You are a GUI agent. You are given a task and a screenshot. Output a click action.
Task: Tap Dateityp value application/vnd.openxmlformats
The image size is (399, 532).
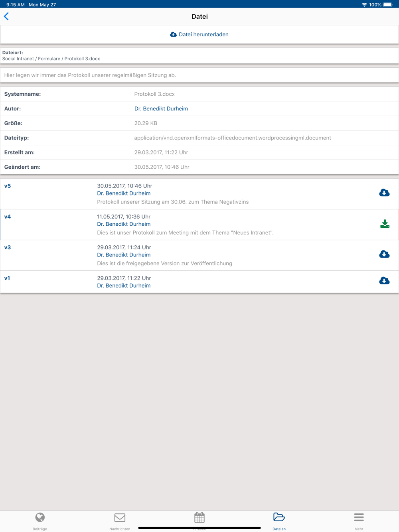click(233, 138)
